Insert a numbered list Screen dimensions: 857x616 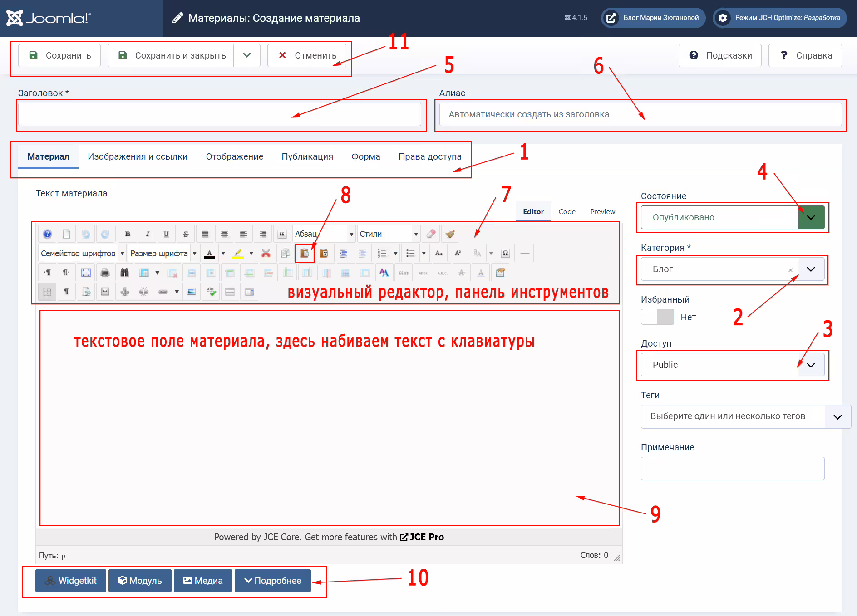pyautogui.click(x=382, y=253)
